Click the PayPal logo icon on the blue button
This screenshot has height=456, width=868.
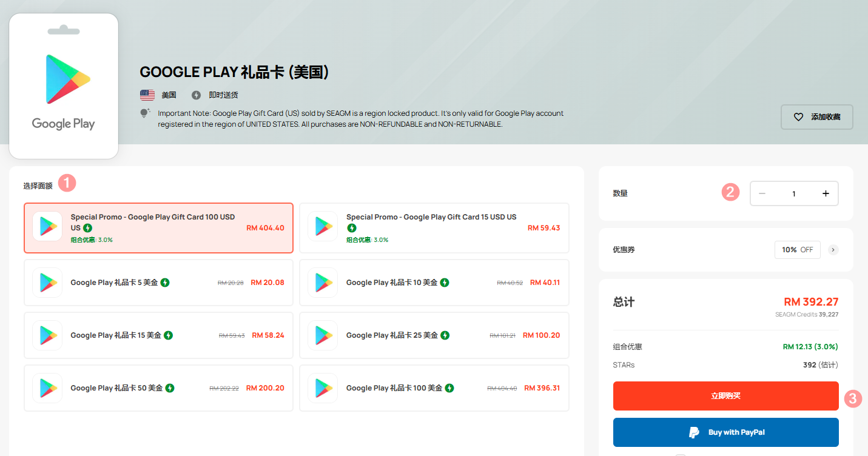tap(694, 432)
